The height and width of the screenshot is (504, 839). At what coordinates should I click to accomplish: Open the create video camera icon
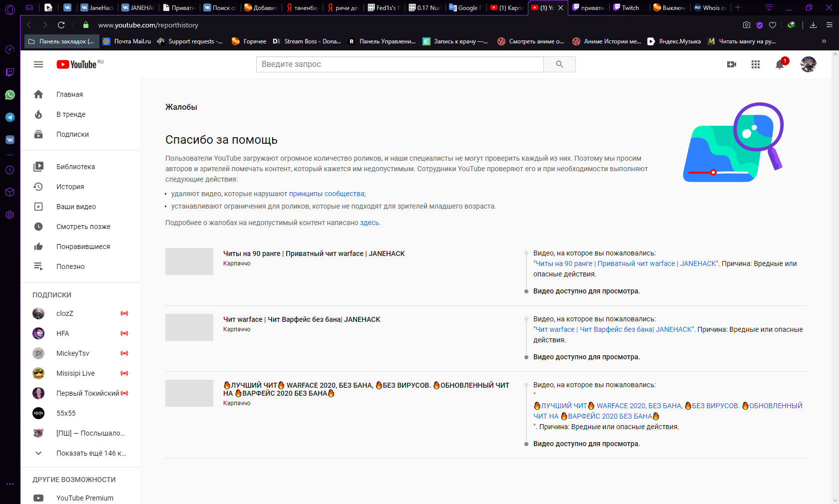point(732,64)
